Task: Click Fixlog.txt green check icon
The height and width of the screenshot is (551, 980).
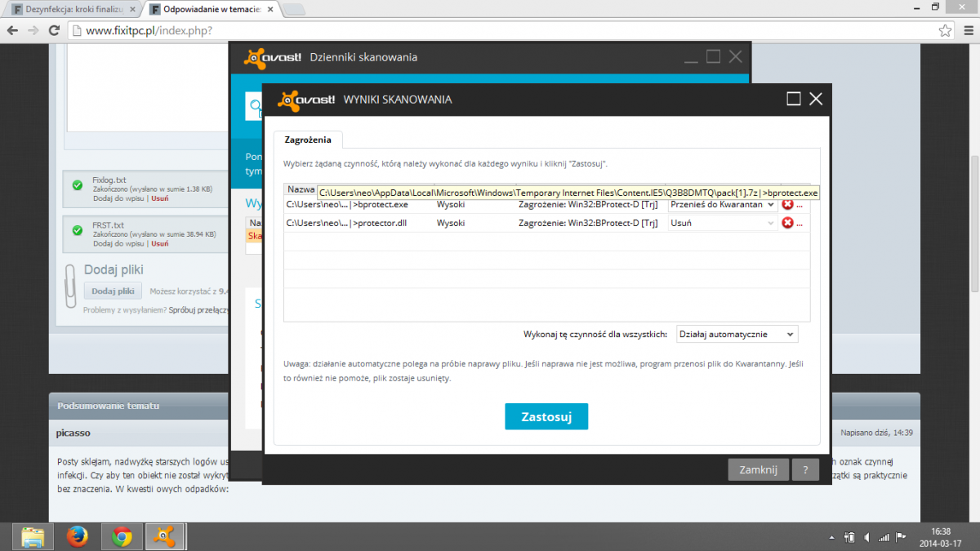Action: (78, 185)
